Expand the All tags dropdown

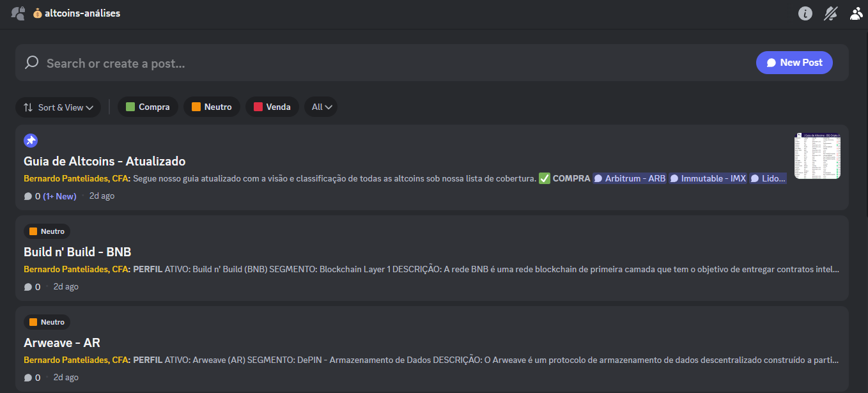[321, 107]
